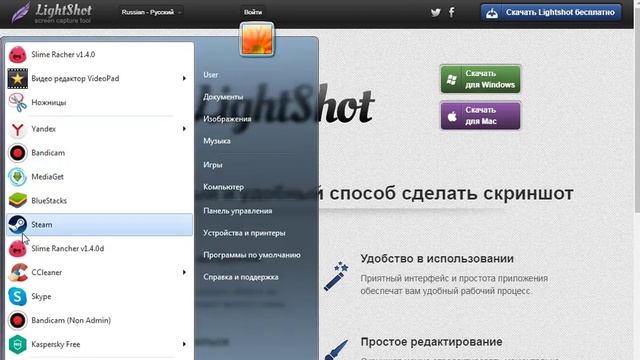Click the Bandicam (Non Admin) icon
640x360 pixels.
(18, 320)
